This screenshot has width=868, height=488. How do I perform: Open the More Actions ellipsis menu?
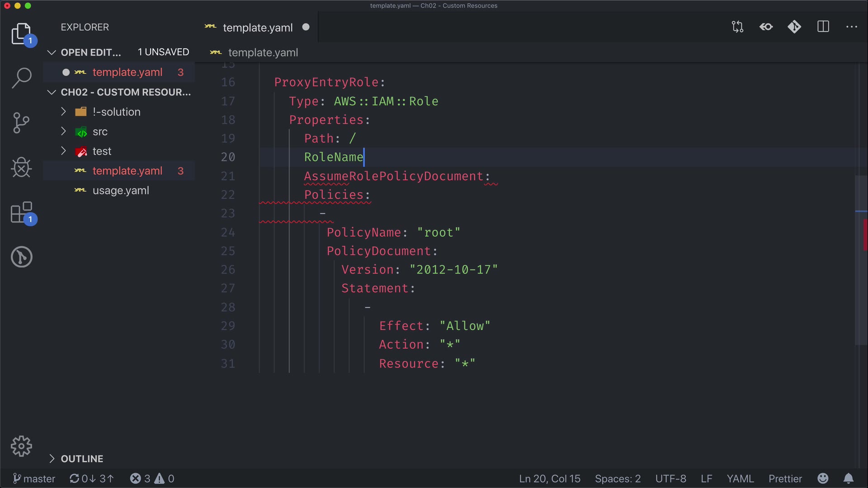point(852,27)
